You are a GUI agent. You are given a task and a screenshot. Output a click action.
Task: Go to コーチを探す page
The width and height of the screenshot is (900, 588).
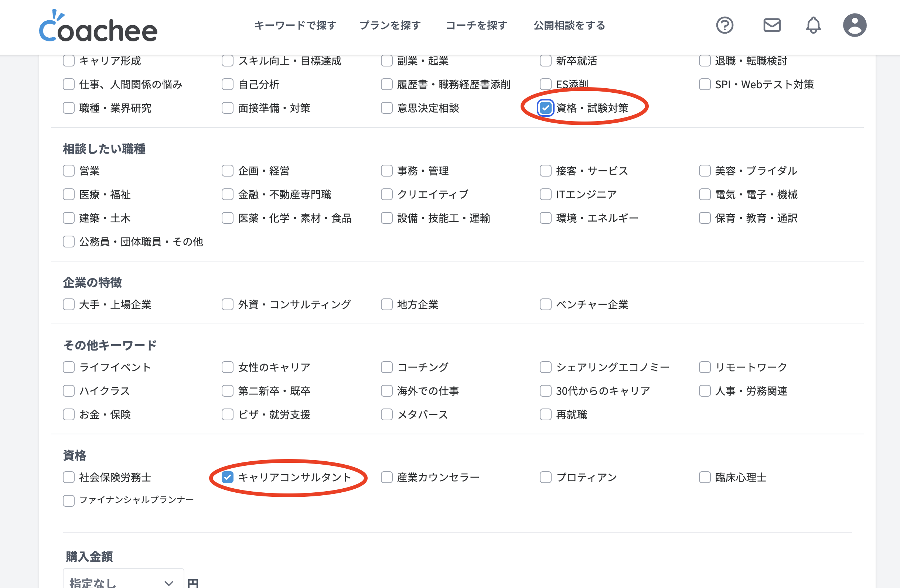click(477, 25)
